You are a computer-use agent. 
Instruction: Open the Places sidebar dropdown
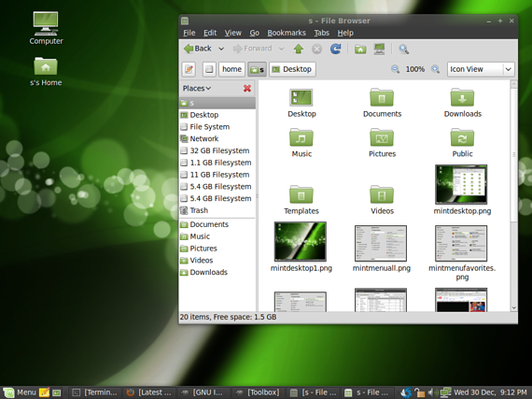coord(197,88)
